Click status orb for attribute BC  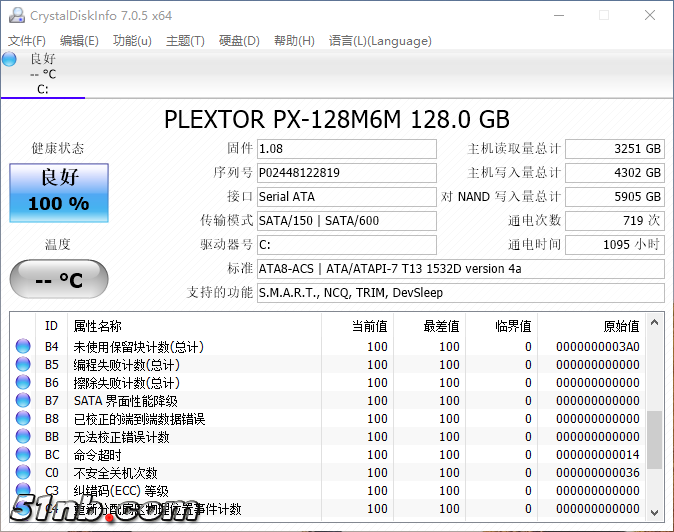tap(23, 455)
